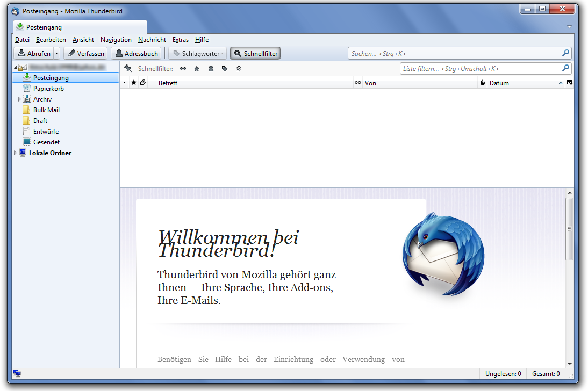Viewport: 588px width, 391px height.
Task: Expand the Lokale Ordner tree
Action: click(x=15, y=153)
